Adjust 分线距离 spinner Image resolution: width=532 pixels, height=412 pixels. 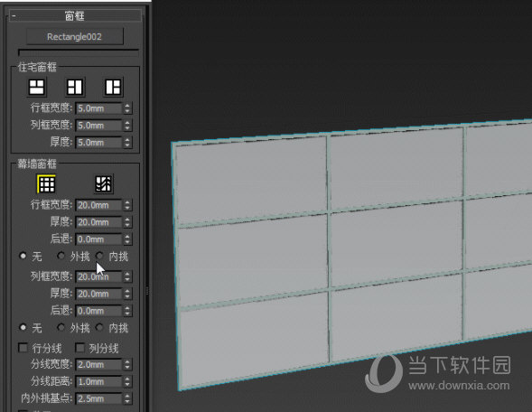point(127,382)
